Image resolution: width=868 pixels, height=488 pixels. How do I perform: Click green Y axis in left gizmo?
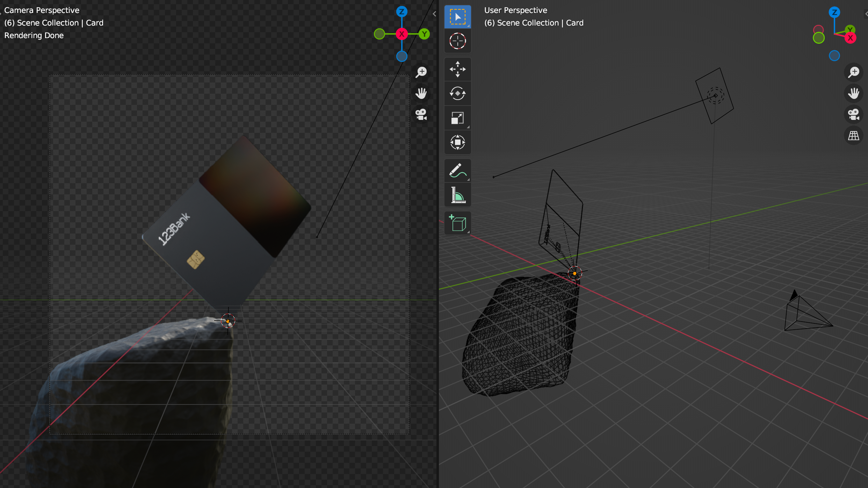pos(424,34)
